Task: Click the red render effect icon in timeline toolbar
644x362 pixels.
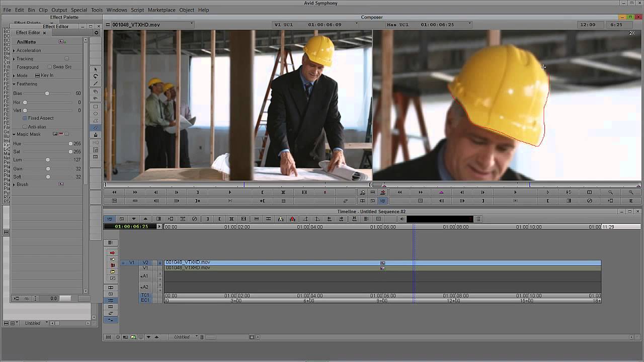Action: pos(292,219)
